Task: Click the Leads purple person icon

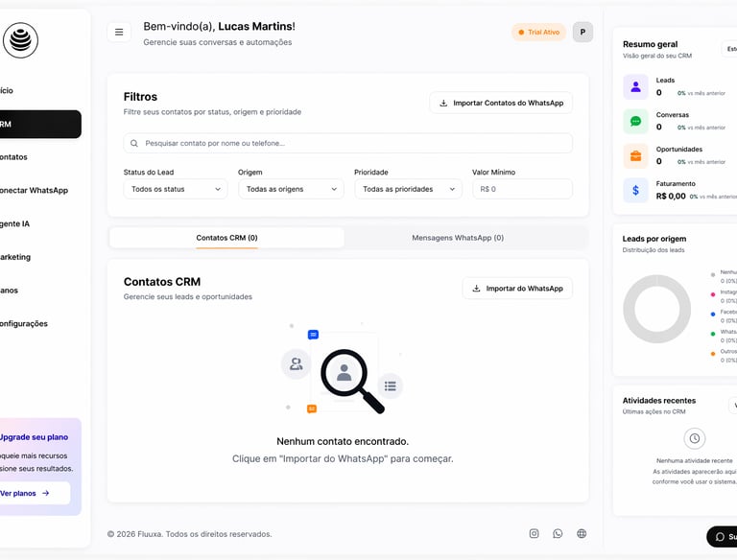Action: tap(635, 86)
